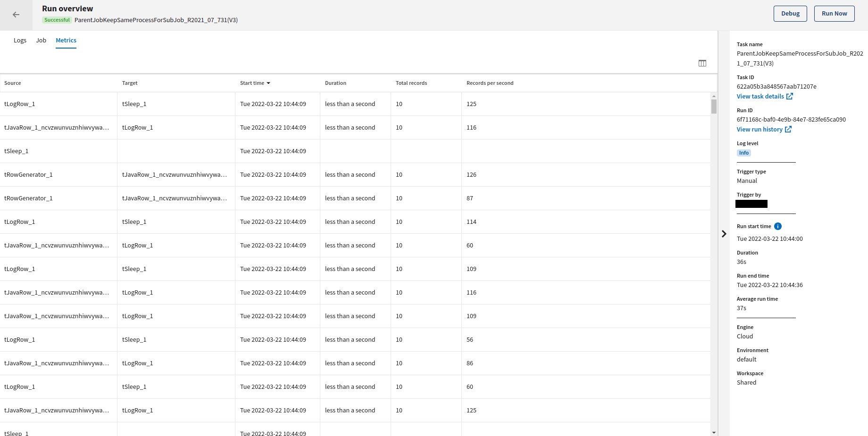Click the Run Now button

[x=834, y=14]
